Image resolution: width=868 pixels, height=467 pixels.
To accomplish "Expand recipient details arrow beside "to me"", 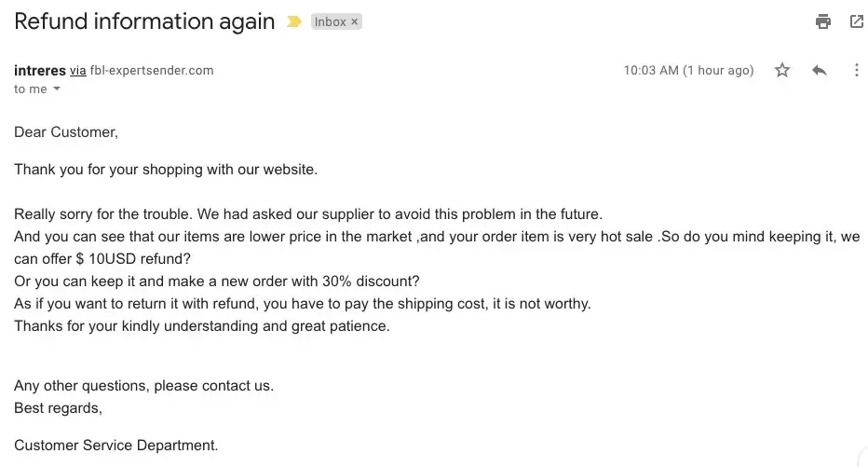I will (x=57, y=89).
